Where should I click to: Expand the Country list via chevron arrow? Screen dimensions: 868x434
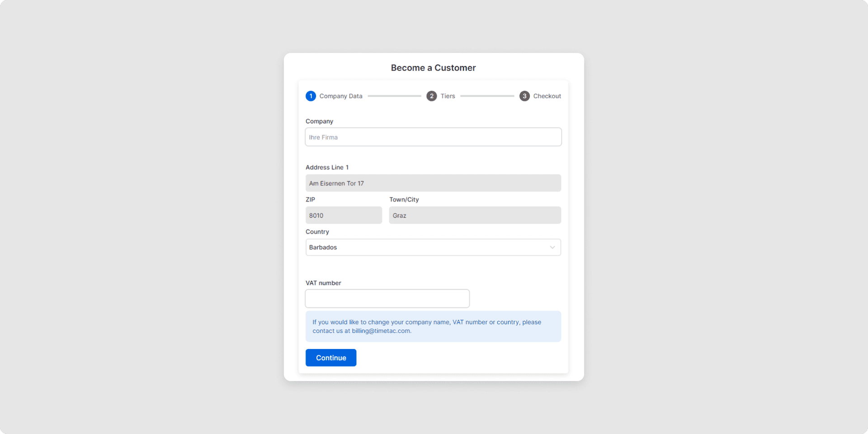coord(552,247)
